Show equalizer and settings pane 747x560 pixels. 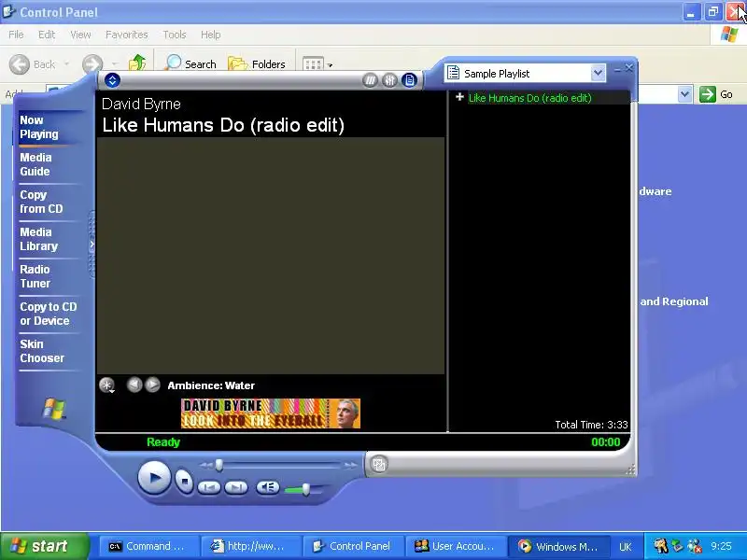pos(389,80)
